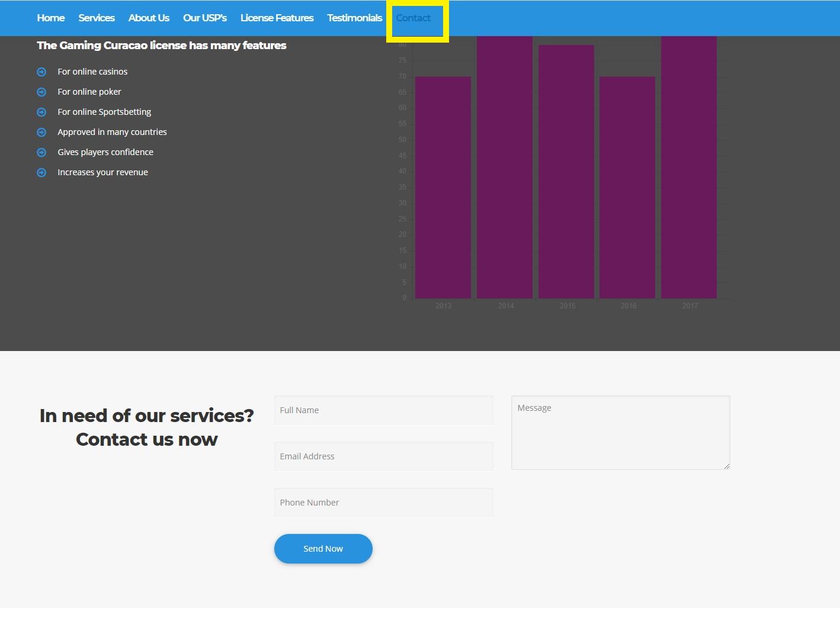Screen dimensions: 840x618
Task: Click the arrow icon beside For online poker
Action: [x=41, y=92]
